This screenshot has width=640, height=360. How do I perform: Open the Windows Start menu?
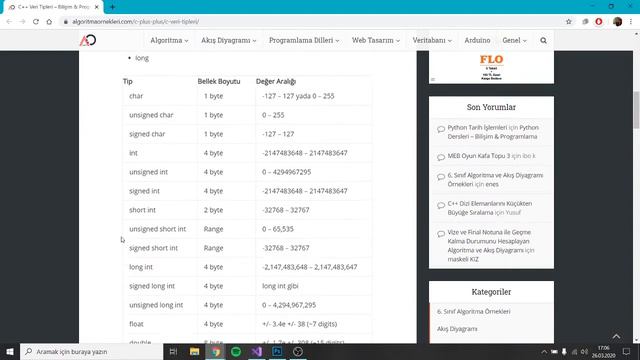point(10,351)
